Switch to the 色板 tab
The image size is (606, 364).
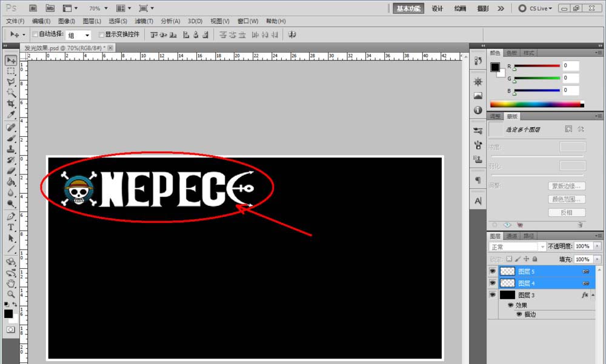coord(511,53)
